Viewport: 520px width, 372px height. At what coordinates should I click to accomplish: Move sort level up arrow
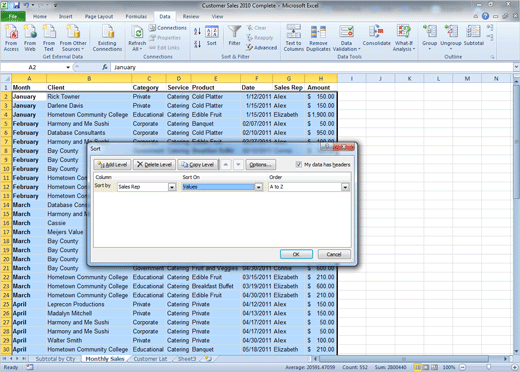(226, 164)
